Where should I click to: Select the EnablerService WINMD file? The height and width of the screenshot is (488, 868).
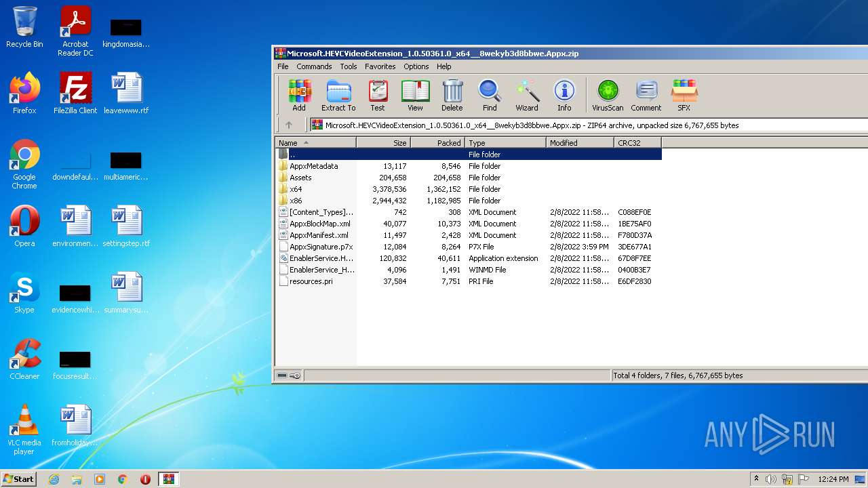point(469,270)
